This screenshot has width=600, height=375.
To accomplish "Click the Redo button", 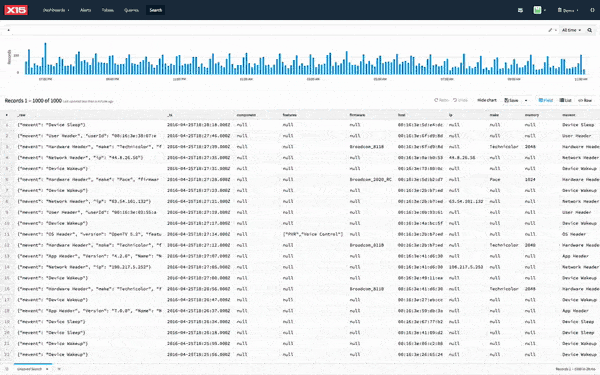I will 441,100.
